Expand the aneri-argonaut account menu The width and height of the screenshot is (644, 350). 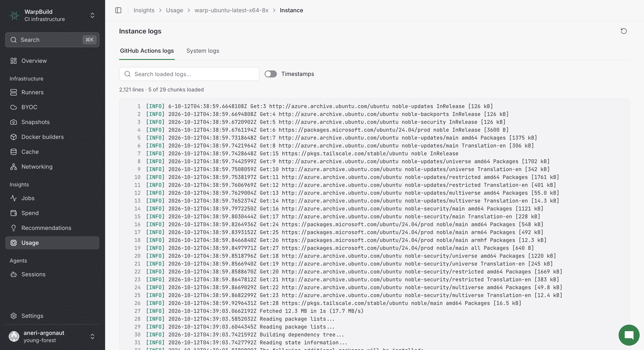click(92, 336)
